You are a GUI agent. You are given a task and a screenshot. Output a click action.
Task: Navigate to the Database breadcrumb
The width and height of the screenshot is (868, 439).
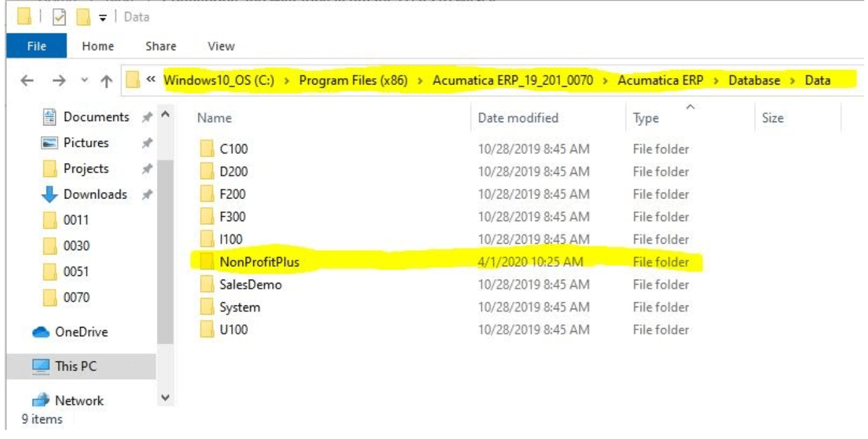point(754,80)
